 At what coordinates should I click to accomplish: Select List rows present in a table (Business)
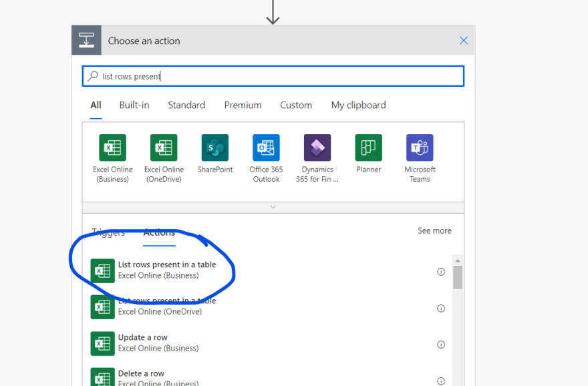(x=268, y=270)
